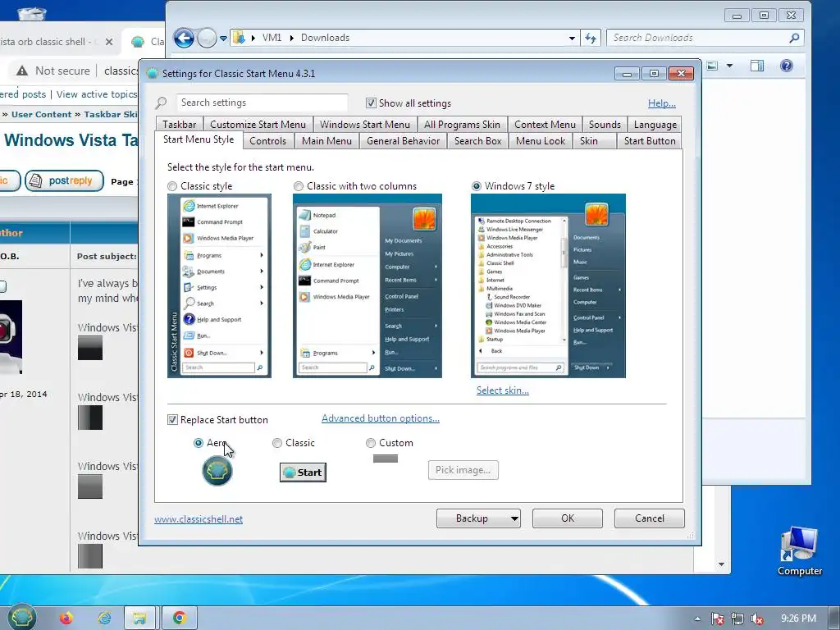Image resolution: width=840 pixels, height=630 pixels.
Task: Launch Internet Explorer from the taskbar
Action: click(x=104, y=619)
